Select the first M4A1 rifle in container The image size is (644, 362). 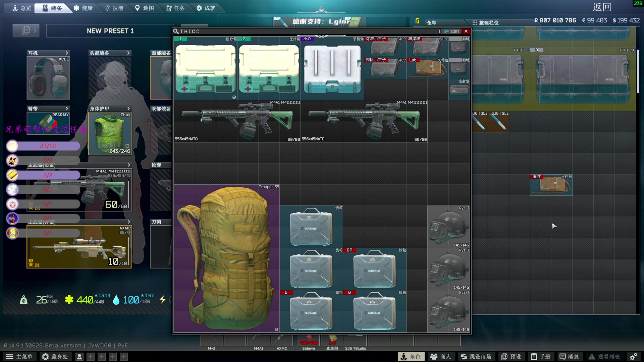[237, 121]
